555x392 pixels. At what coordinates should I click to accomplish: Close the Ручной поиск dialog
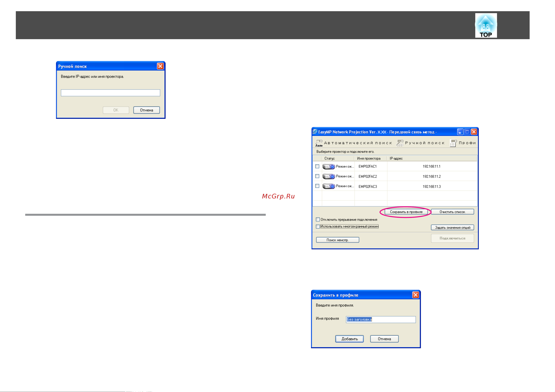click(x=160, y=66)
